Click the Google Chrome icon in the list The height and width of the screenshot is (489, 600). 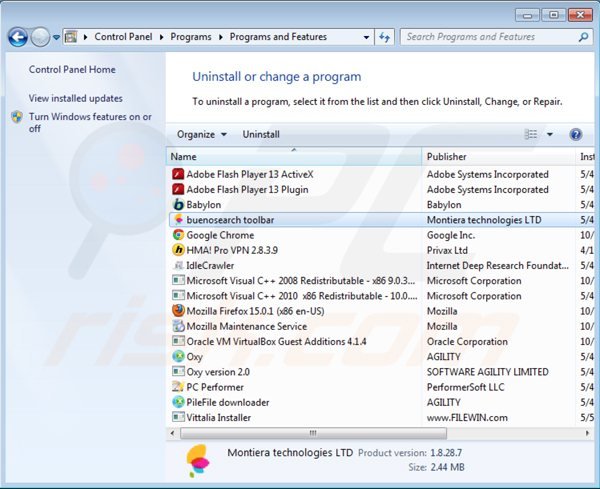coord(178,235)
